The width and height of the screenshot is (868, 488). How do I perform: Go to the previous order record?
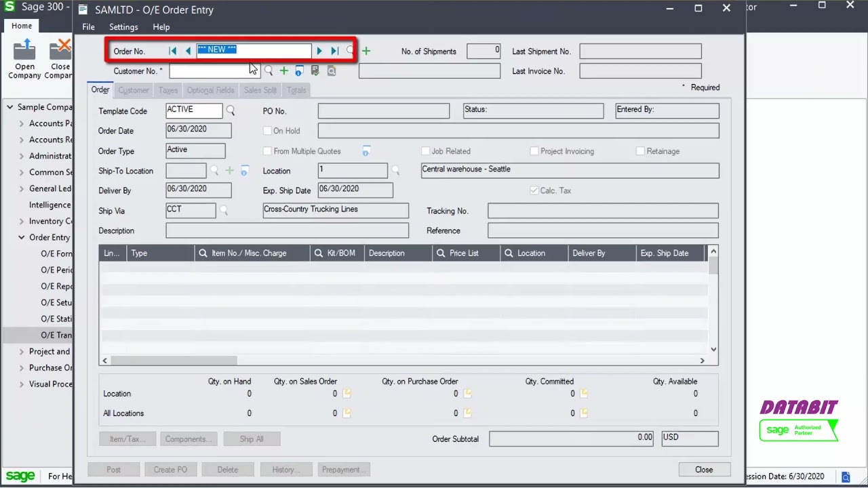(188, 51)
